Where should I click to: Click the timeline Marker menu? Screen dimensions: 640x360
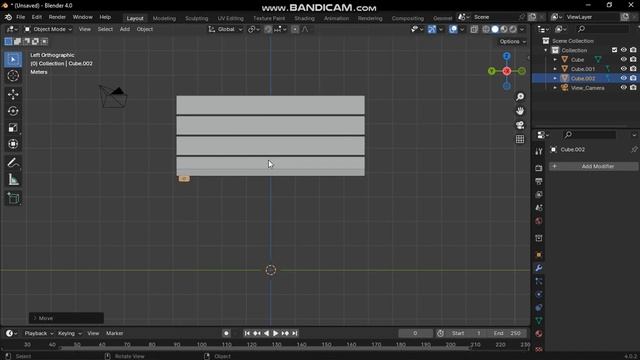click(115, 333)
